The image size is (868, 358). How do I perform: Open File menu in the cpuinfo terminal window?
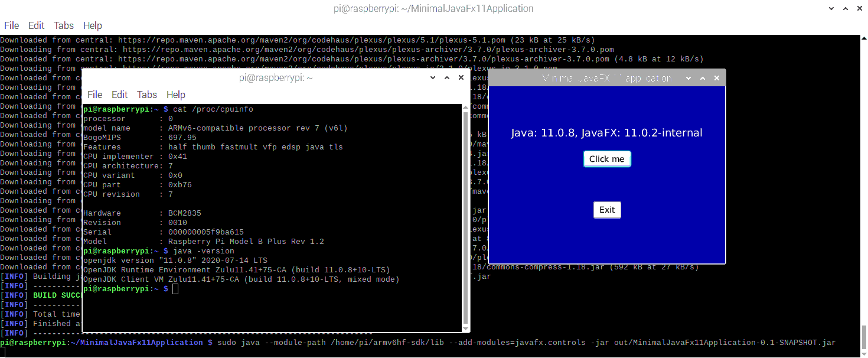pyautogui.click(x=95, y=95)
